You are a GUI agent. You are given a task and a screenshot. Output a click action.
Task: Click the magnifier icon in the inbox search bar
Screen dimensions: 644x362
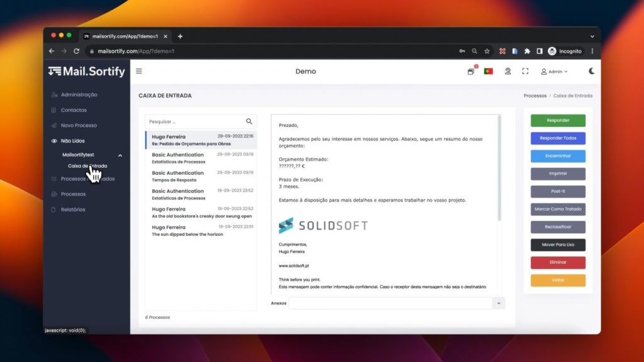coord(250,121)
